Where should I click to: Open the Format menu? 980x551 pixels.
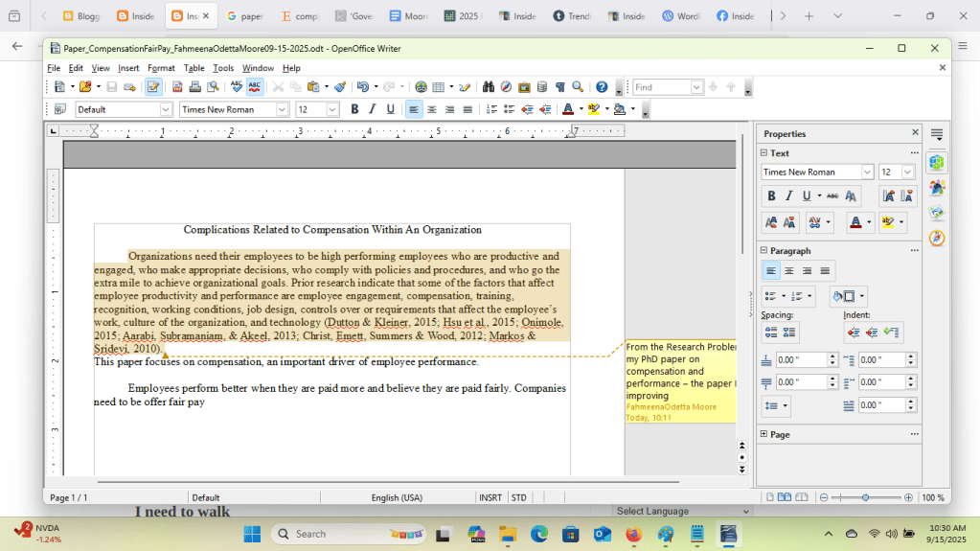[x=161, y=68]
